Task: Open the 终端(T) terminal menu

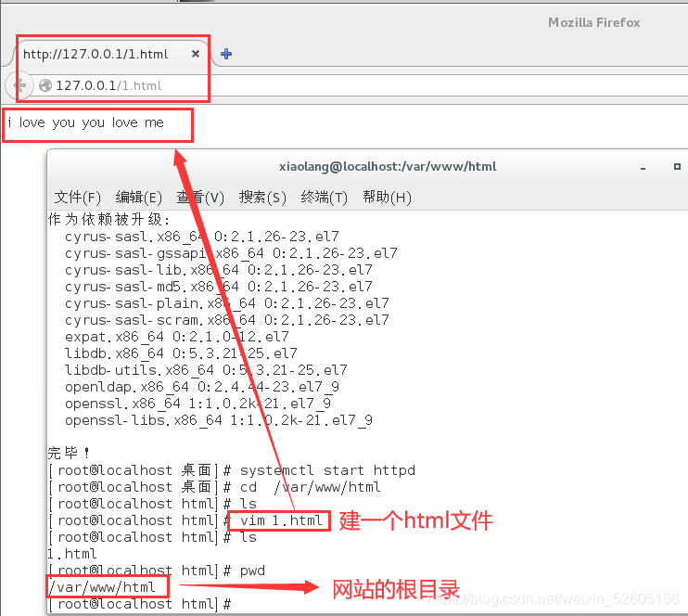Action: (x=325, y=197)
